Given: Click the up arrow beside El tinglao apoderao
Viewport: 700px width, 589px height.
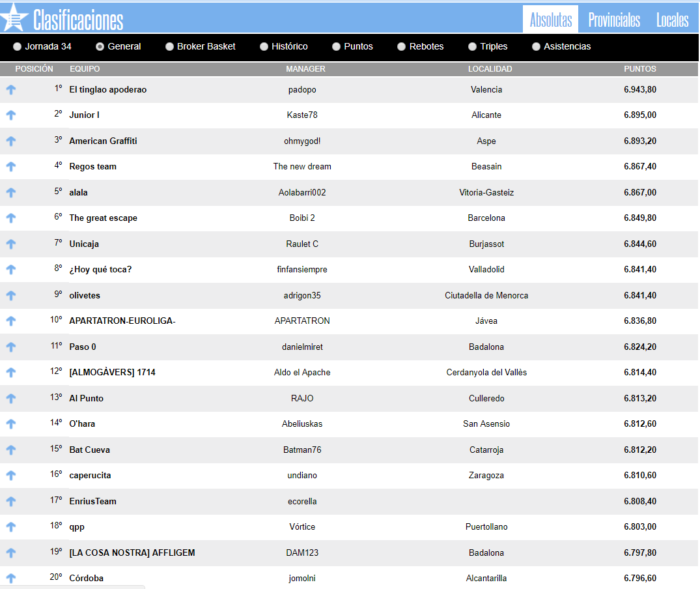Looking at the screenshot, I should point(10,90).
